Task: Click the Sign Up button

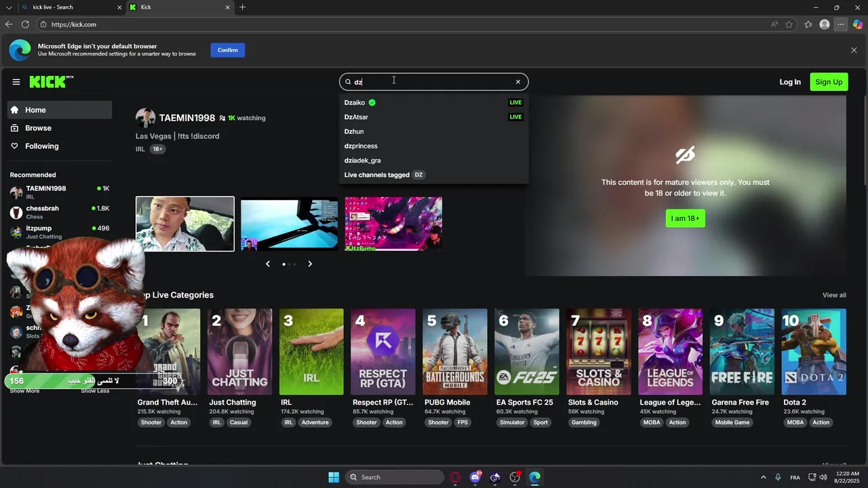Action: (829, 82)
